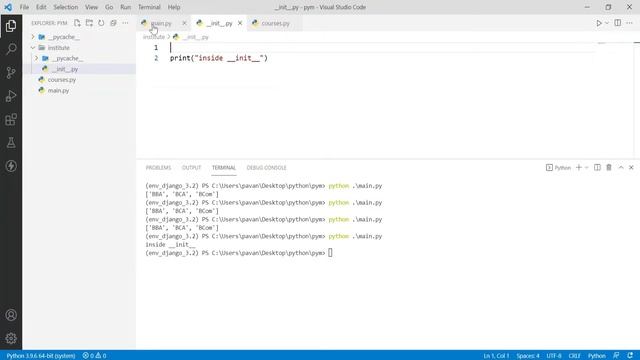Open the Terminal menu

point(149,7)
